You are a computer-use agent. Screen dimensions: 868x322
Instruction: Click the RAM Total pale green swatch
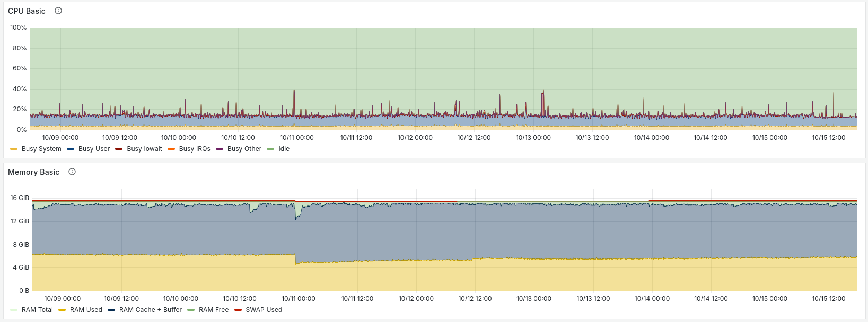coord(14,310)
